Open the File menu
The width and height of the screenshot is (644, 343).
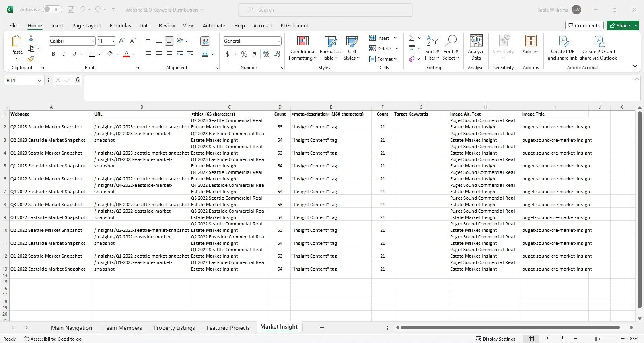point(13,25)
